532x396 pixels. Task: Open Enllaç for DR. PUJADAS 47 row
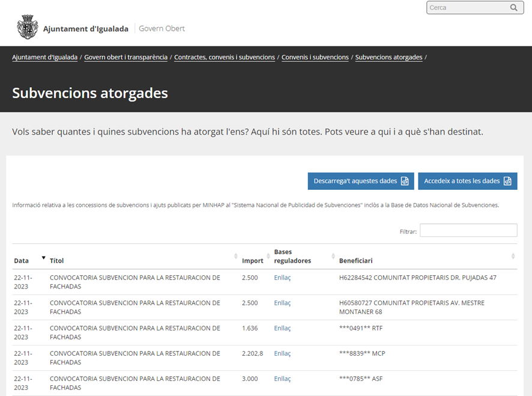(282, 278)
